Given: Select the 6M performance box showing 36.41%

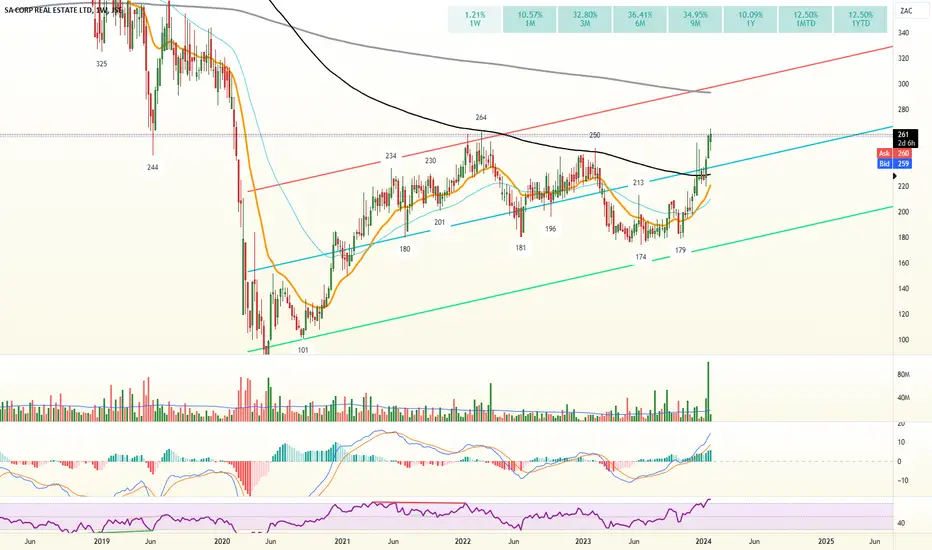Looking at the screenshot, I should click(x=640, y=19).
